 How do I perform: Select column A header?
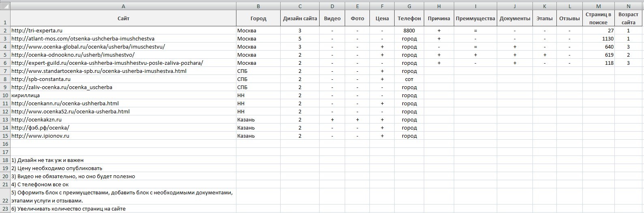(x=123, y=6)
